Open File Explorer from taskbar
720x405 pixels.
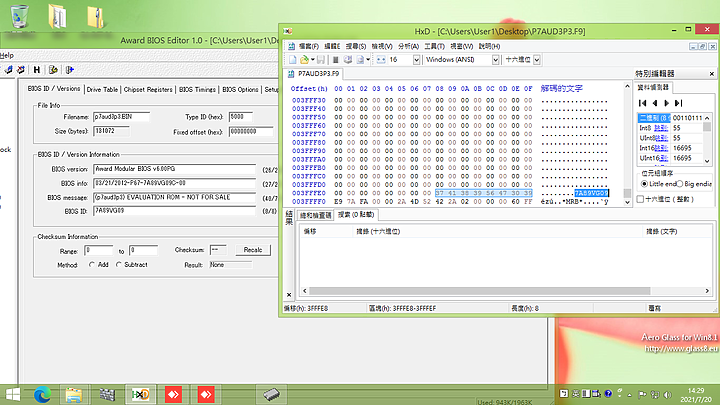(73, 394)
